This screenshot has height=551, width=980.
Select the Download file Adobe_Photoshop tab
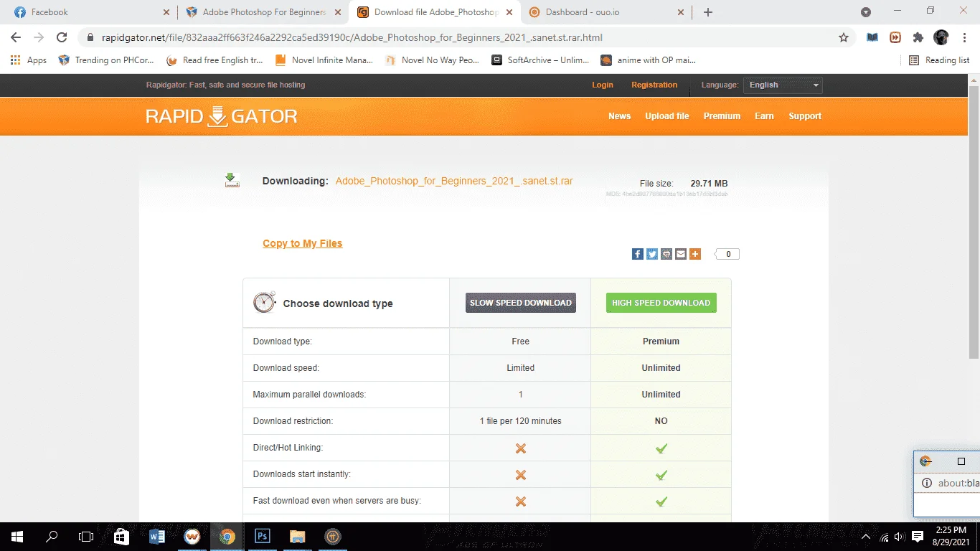435,12
